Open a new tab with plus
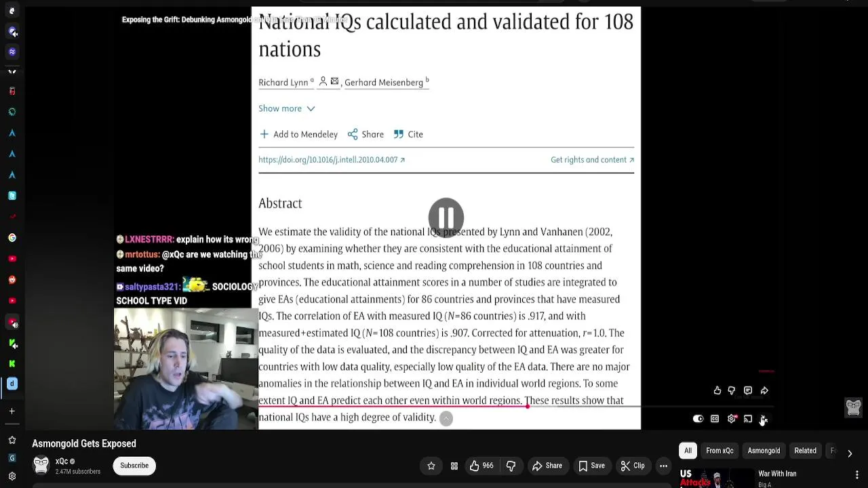Viewport: 868px width, 488px height. (12, 410)
